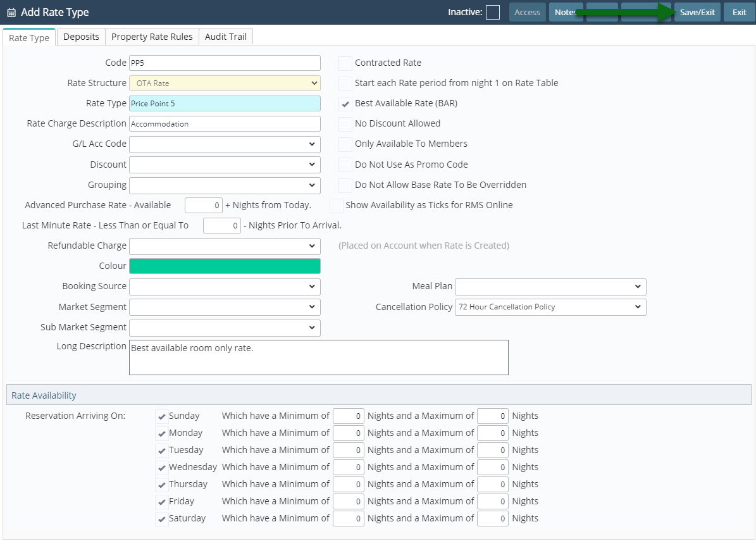Click the calendar icon beside Add Rate Type
756x541 pixels.
pyautogui.click(x=11, y=13)
